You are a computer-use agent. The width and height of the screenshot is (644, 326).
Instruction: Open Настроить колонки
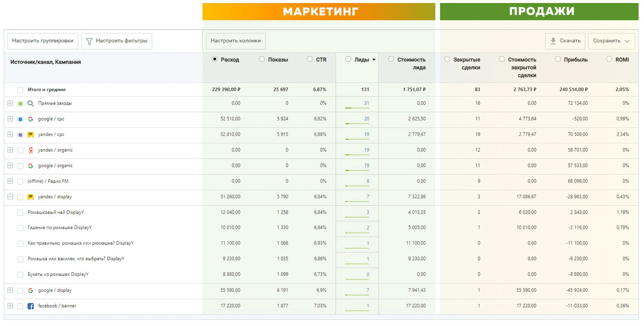(x=236, y=41)
